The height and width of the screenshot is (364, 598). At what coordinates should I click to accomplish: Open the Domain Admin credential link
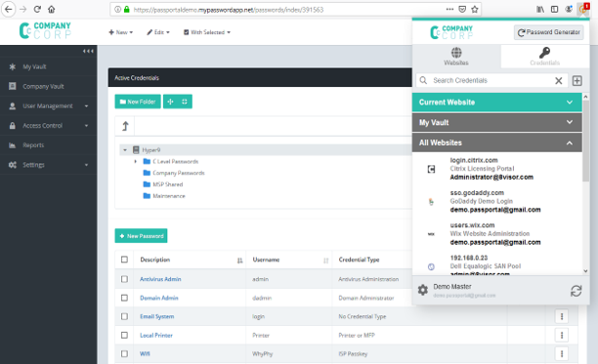click(x=159, y=298)
